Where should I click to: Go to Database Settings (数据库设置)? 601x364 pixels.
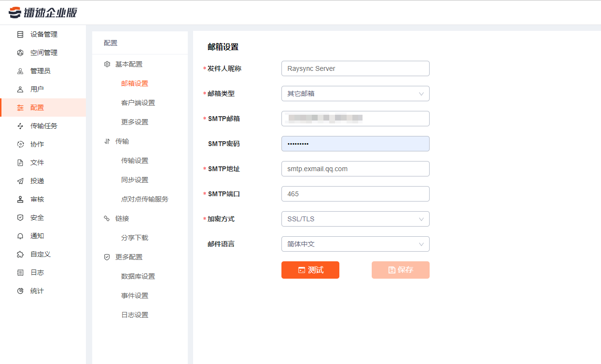click(138, 276)
